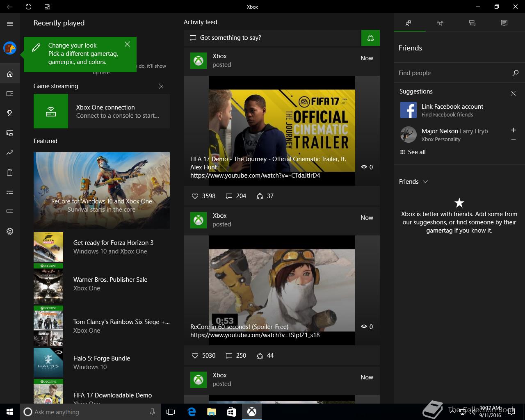Open Windows Start menu
This screenshot has height=420, width=525.
pos(10,412)
